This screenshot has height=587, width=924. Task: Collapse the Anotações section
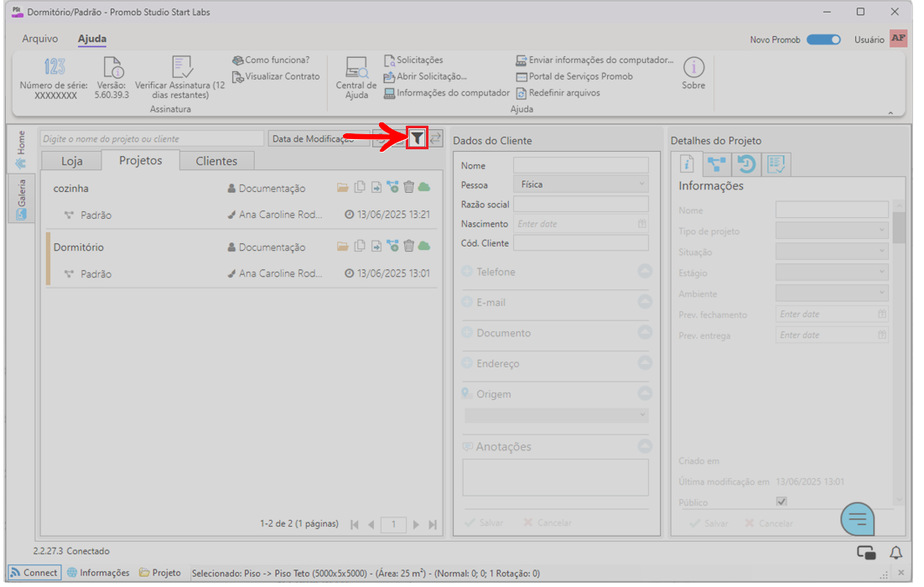(x=646, y=446)
